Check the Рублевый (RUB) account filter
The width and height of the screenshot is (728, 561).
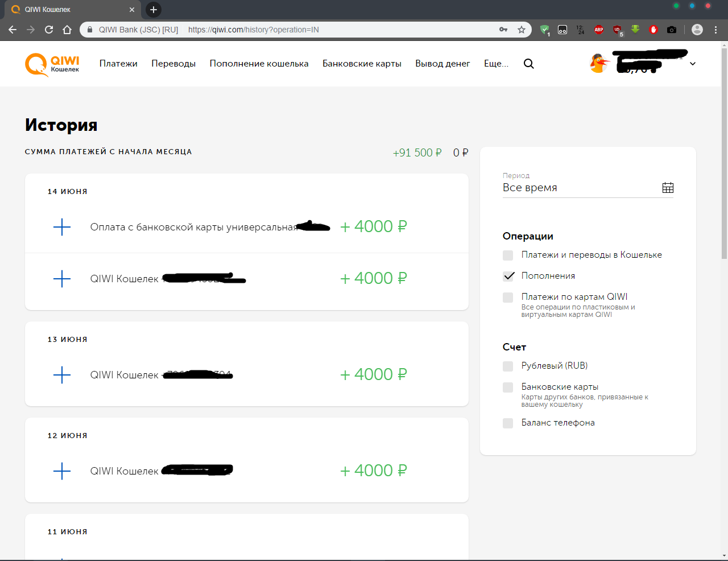pyautogui.click(x=508, y=366)
